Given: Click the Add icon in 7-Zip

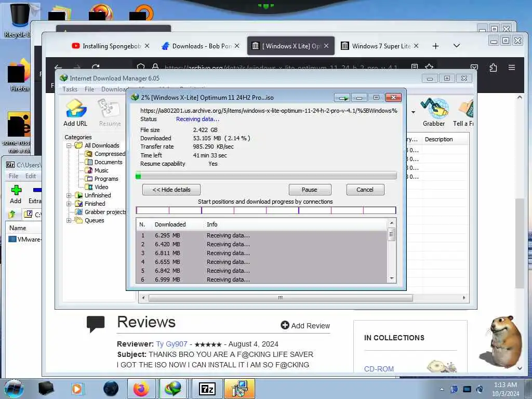Looking at the screenshot, I should (x=16, y=194).
